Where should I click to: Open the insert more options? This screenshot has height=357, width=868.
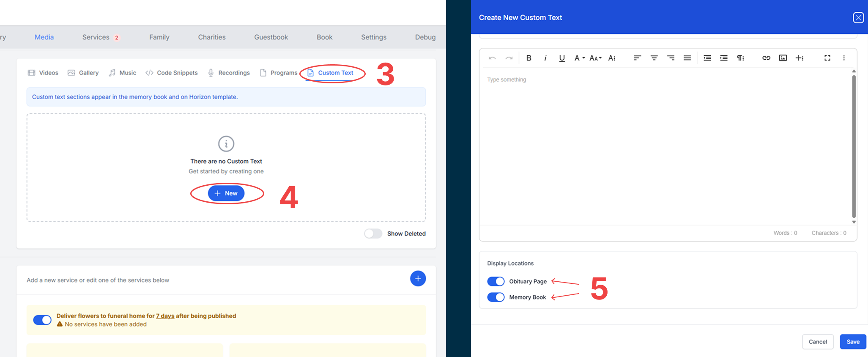pyautogui.click(x=800, y=58)
